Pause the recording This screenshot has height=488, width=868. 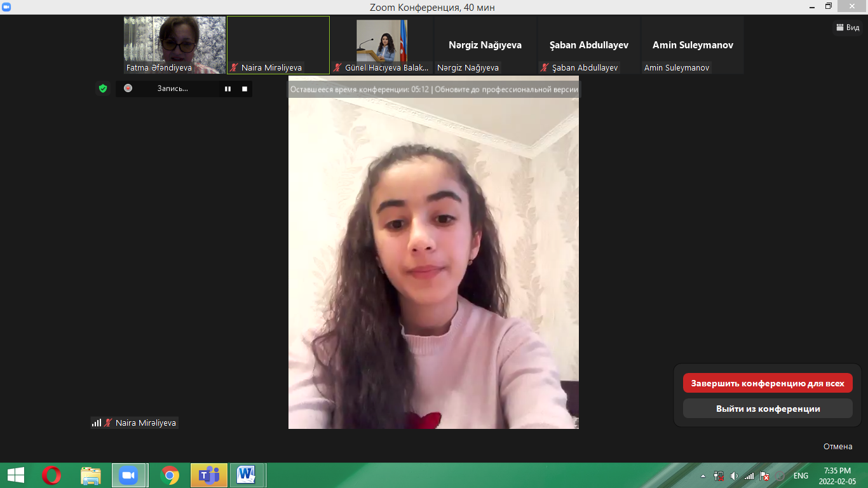click(227, 89)
